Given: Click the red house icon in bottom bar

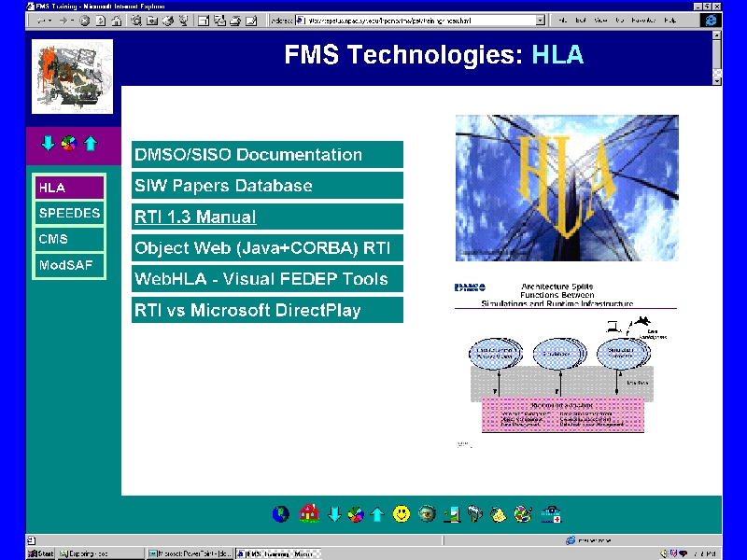Looking at the screenshot, I should click(x=309, y=514).
